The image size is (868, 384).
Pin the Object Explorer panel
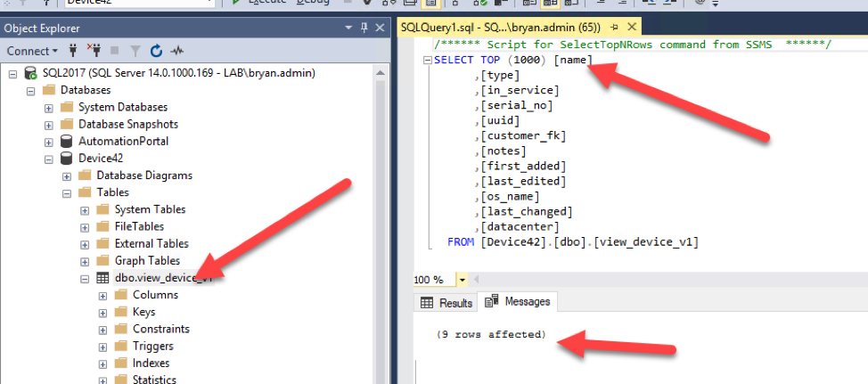click(364, 29)
